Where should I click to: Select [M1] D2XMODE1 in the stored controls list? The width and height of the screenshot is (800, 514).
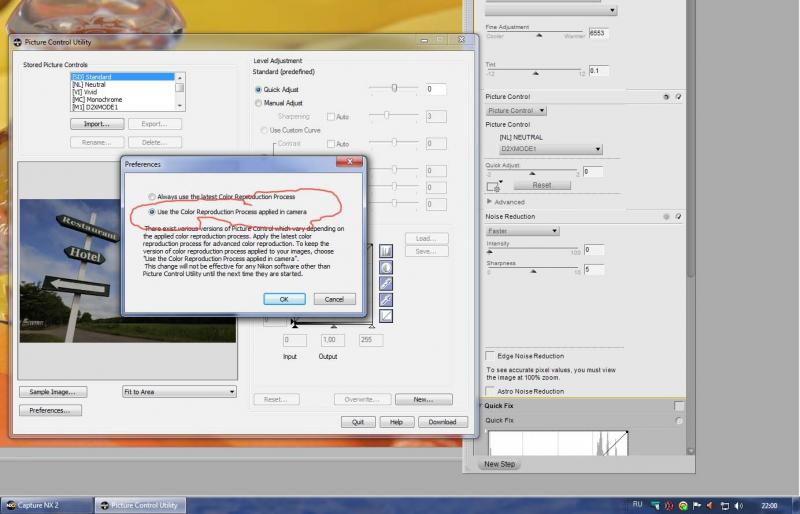coord(122,107)
